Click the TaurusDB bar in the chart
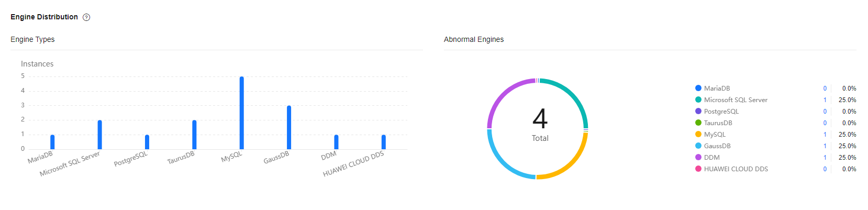This screenshot has height=210, width=868. tap(194, 135)
